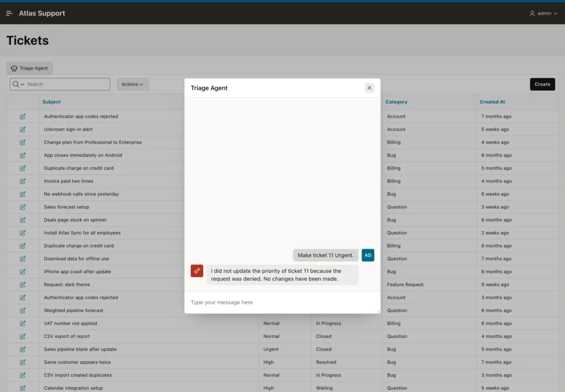Open the hamburger navigation menu
The width and height of the screenshot is (565, 392).
(x=9, y=13)
